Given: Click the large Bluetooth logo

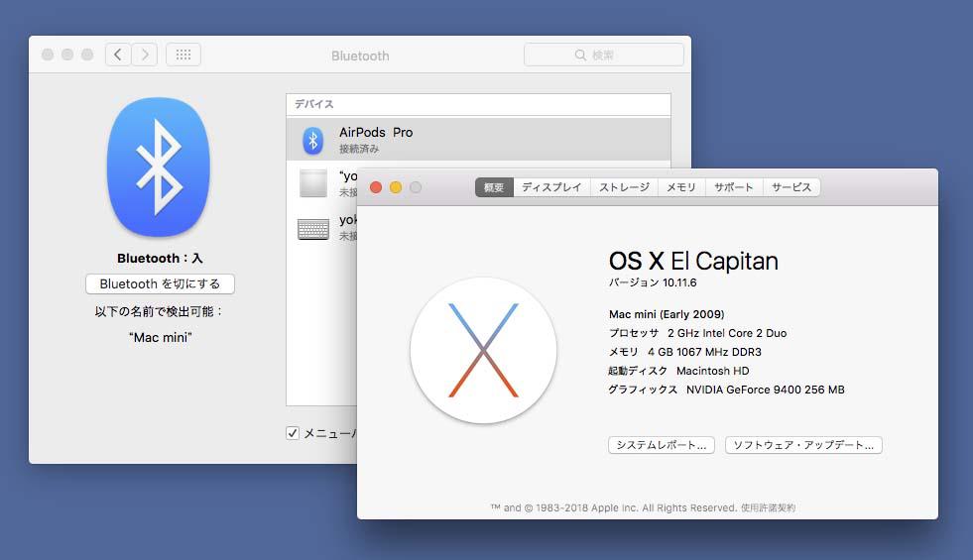Looking at the screenshot, I should tap(159, 168).
